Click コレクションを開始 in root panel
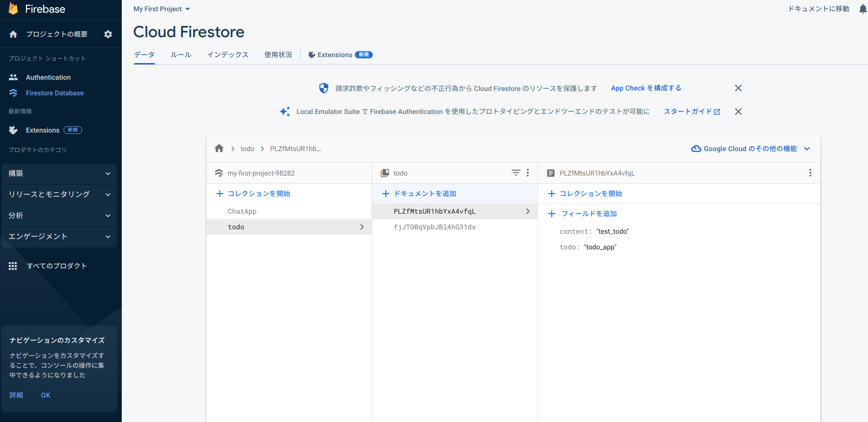Screen dimensions: 868x422 (259, 194)
